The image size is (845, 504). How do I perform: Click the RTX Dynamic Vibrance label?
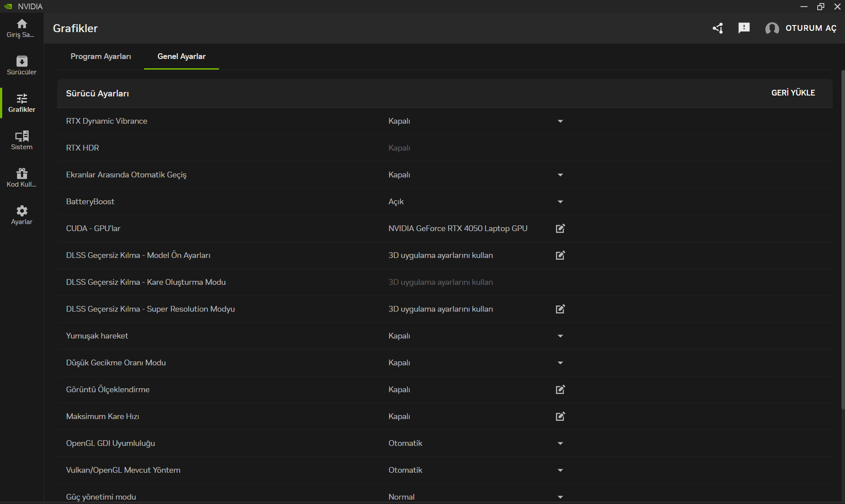(x=107, y=121)
